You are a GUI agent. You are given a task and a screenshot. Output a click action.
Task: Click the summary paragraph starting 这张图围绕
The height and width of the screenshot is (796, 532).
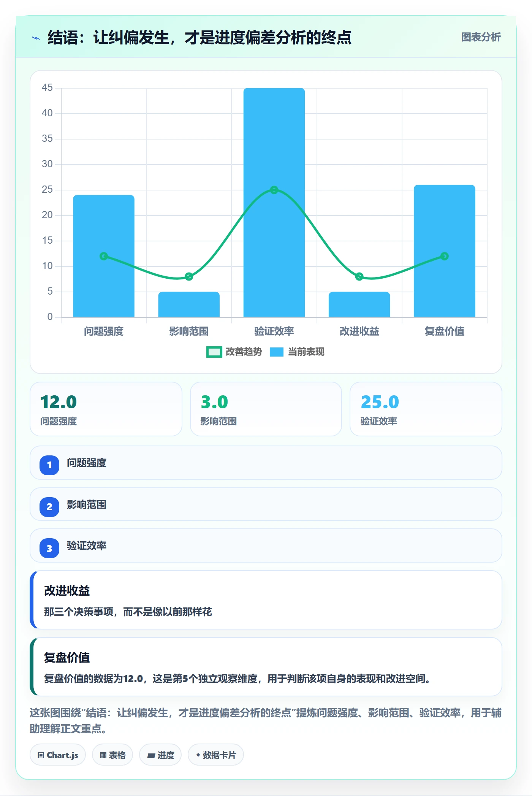point(266,720)
